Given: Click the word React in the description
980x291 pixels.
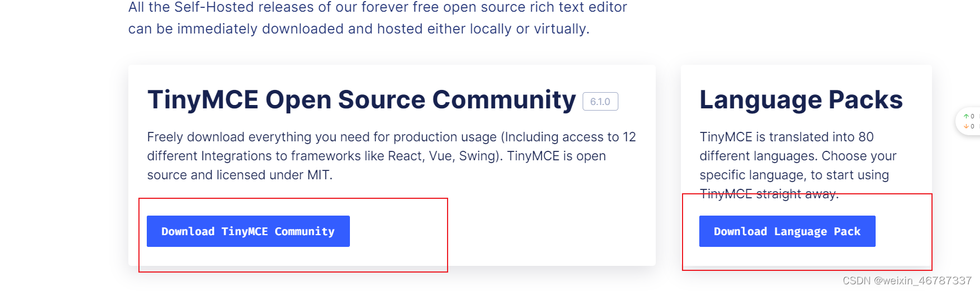Looking at the screenshot, I should [405, 156].
